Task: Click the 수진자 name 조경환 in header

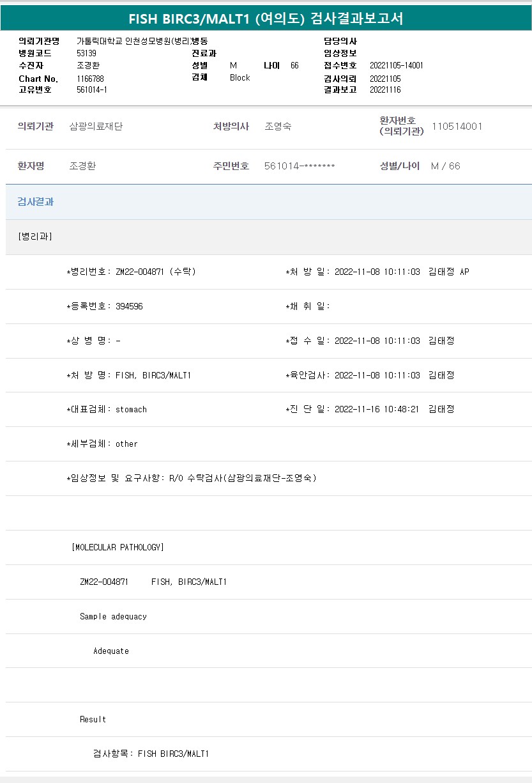Action: click(x=88, y=65)
